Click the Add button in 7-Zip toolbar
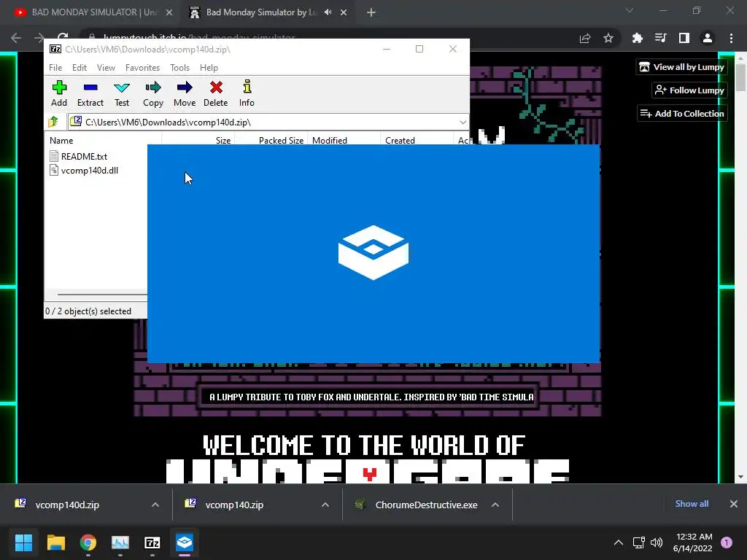Viewport: 747px width, 560px height. 59,93
